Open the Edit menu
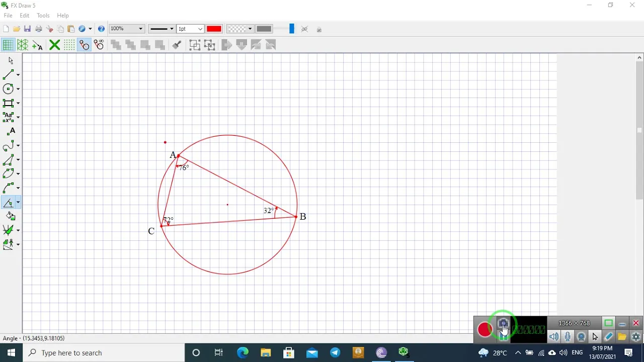The image size is (644, 362). click(24, 16)
